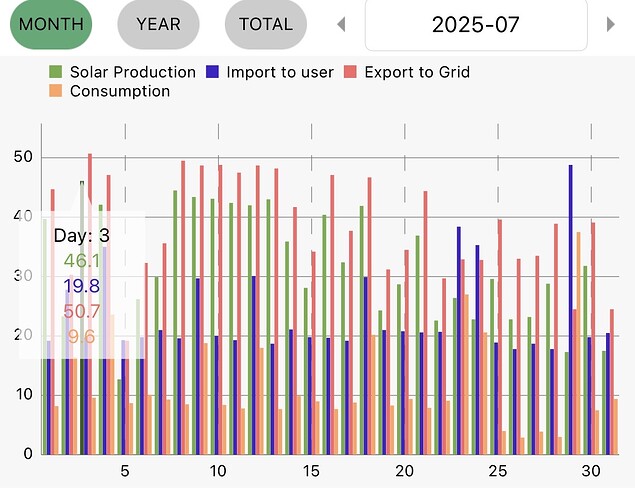This screenshot has width=635, height=500.
Task: Advance to next month with right arrow
Action: coord(611,24)
